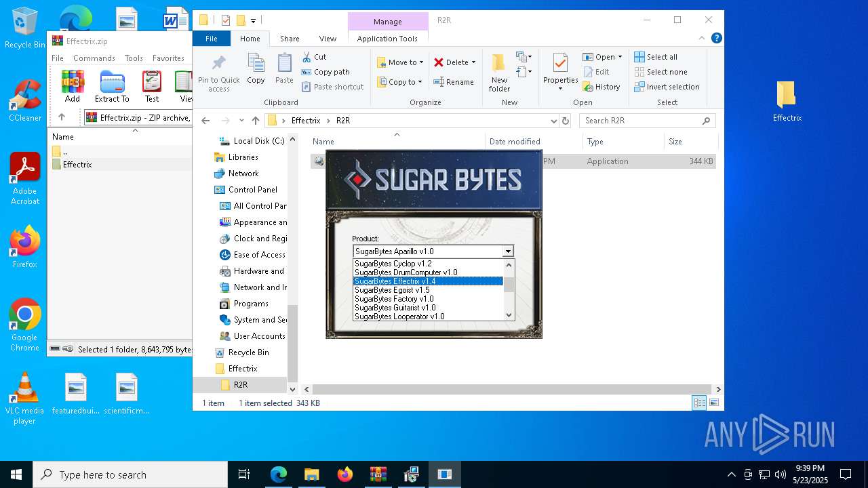Expand the Open dropdown arrow in ribbon
This screenshot has height=488, width=868.
point(620,57)
